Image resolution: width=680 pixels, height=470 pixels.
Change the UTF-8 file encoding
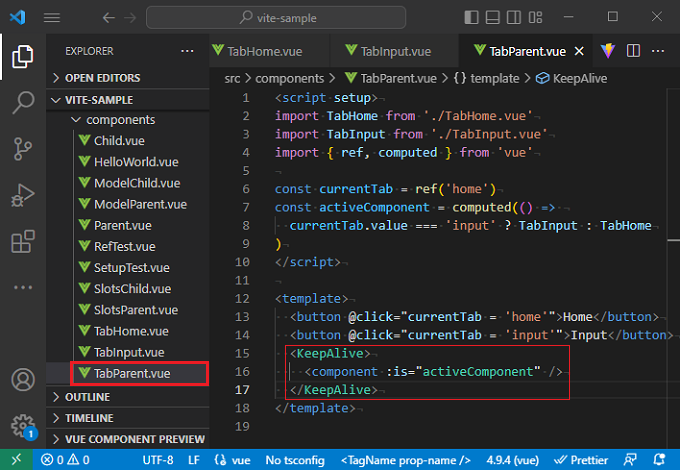(158, 460)
